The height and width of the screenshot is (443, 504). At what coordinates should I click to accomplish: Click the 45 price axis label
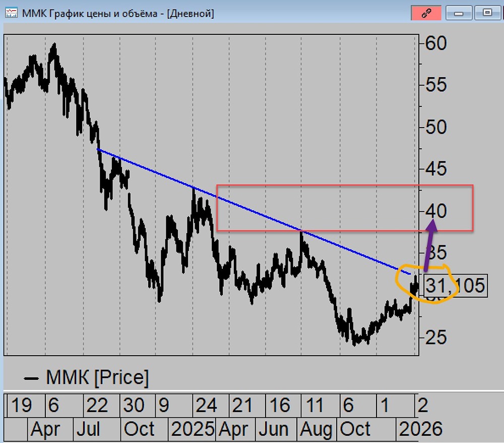point(436,169)
